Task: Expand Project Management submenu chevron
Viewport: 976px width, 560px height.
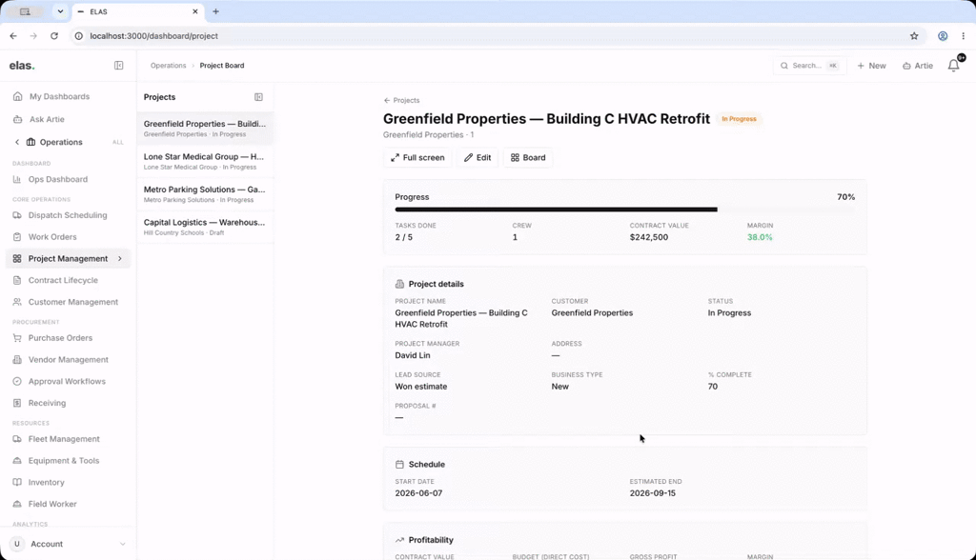Action: click(x=120, y=259)
